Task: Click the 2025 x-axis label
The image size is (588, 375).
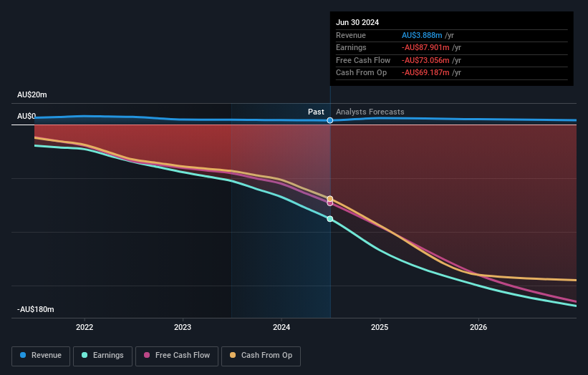Action: 380,327
